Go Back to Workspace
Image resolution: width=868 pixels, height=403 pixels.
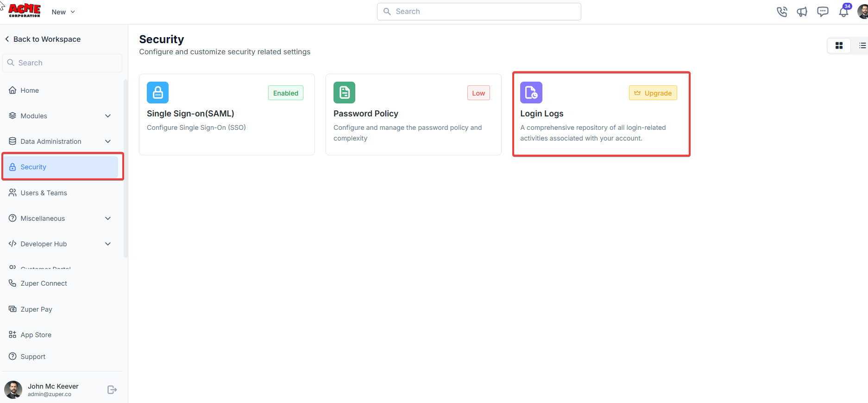[x=43, y=39]
